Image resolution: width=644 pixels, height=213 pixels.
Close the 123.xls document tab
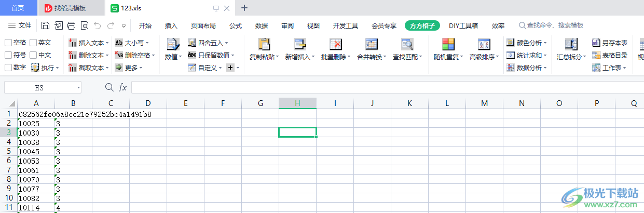click(x=226, y=8)
